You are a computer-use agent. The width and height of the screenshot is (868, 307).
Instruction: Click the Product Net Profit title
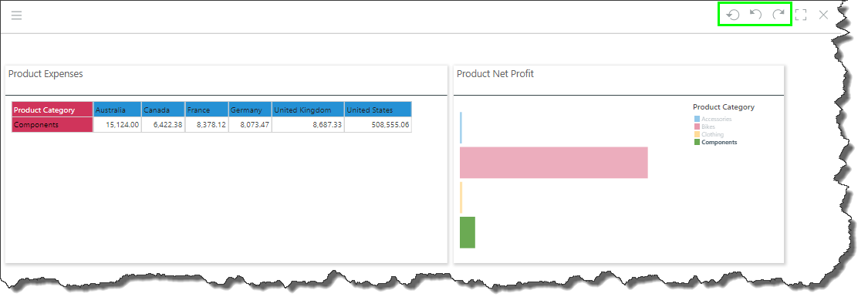point(495,73)
